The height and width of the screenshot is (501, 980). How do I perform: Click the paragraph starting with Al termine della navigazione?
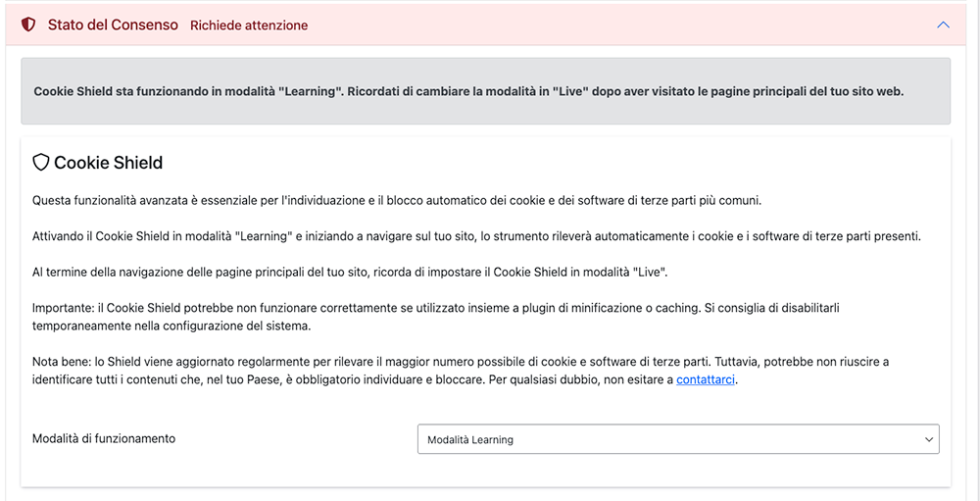(350, 272)
